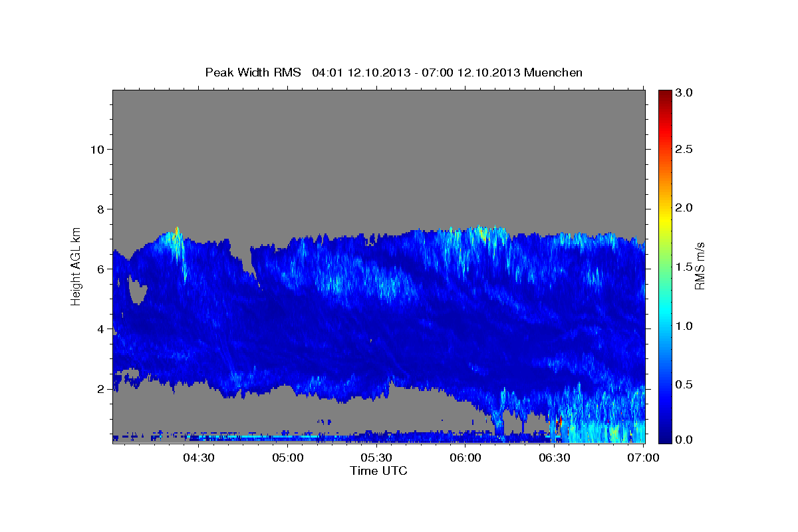Click the '2.0' colorbar value label
The width and height of the screenshot is (798, 532).
click(x=684, y=207)
